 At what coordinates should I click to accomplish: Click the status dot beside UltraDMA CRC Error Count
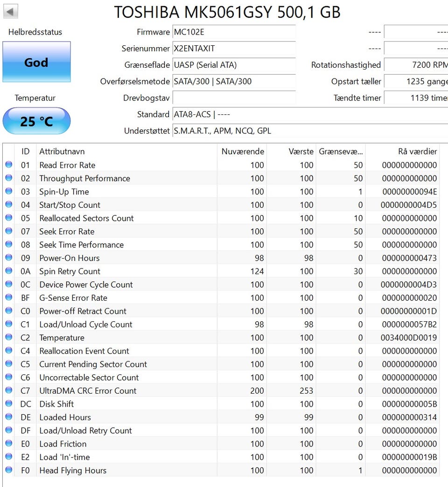tap(9, 391)
